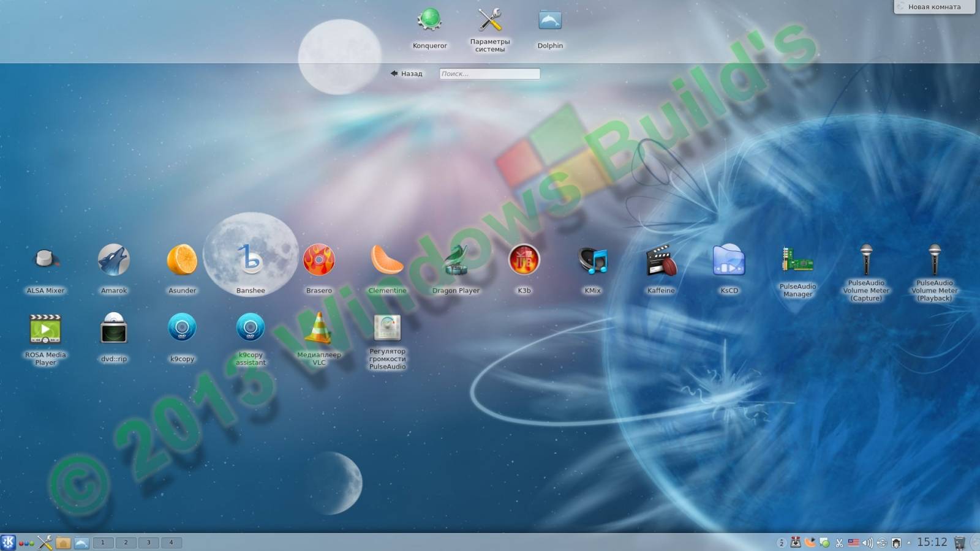Open the volume speaker tray icon

point(867,542)
